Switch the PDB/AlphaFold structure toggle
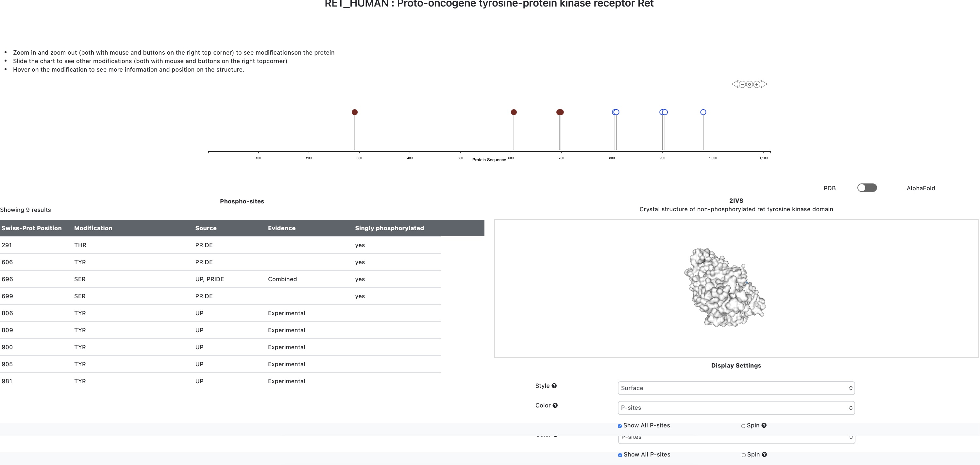The image size is (980, 465). point(867,188)
